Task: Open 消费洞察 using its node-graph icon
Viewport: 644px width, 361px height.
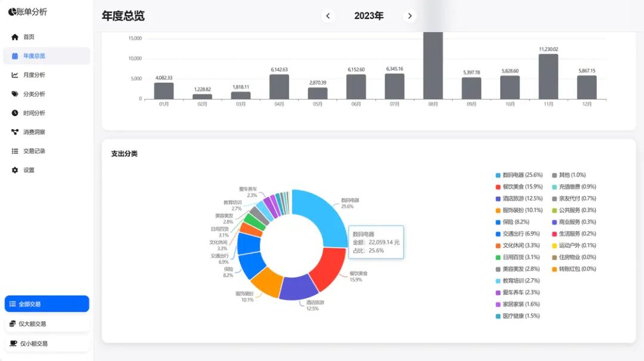Action: 15,132
